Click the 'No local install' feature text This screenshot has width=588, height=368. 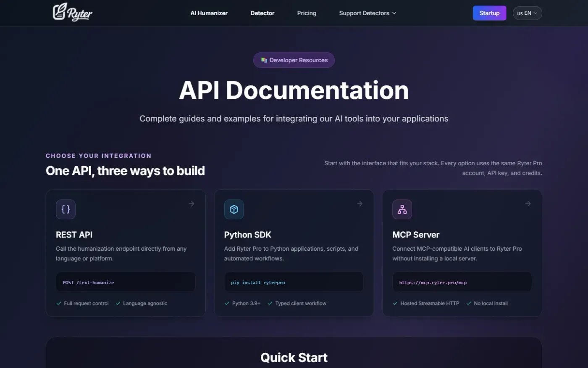point(491,303)
